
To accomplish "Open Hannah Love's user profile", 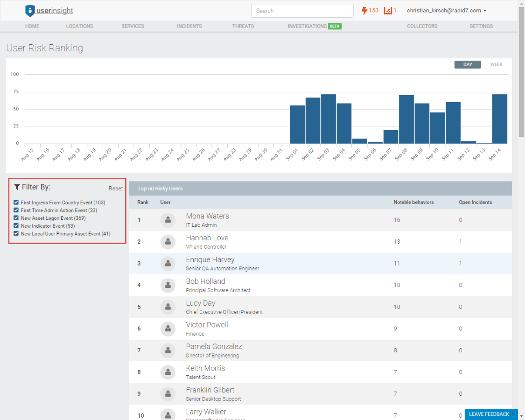I will pos(207,238).
